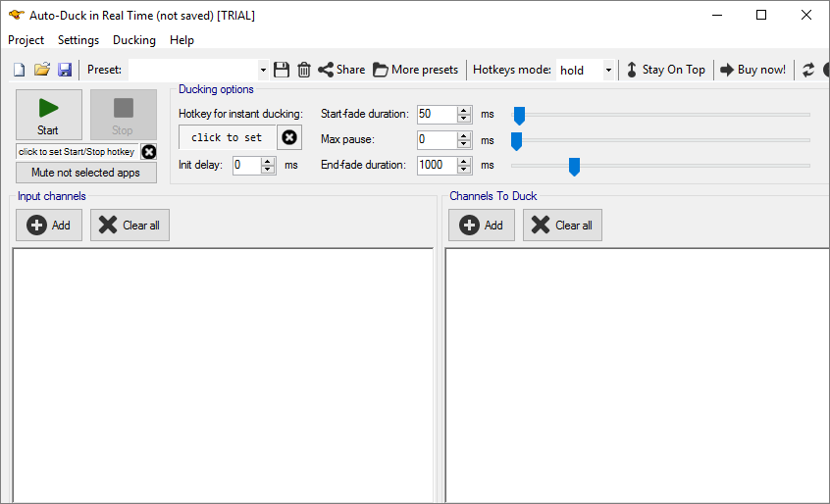Click Mute not selected apps button

point(85,173)
